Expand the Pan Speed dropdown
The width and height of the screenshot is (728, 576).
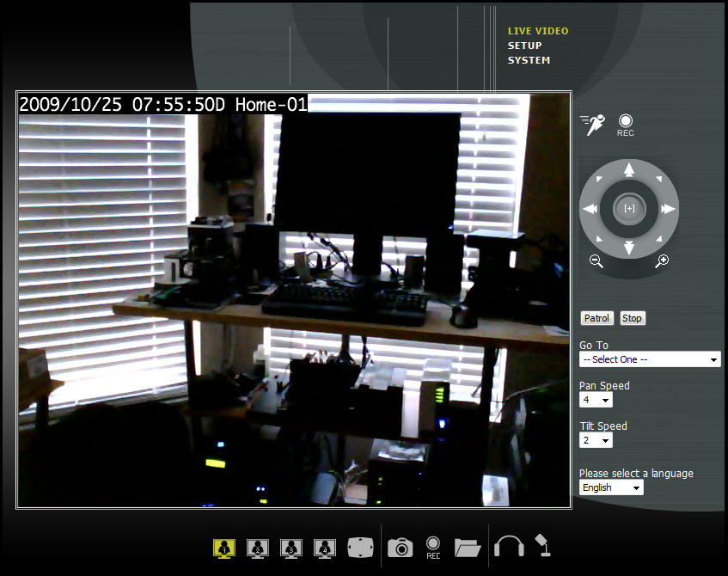click(x=596, y=400)
